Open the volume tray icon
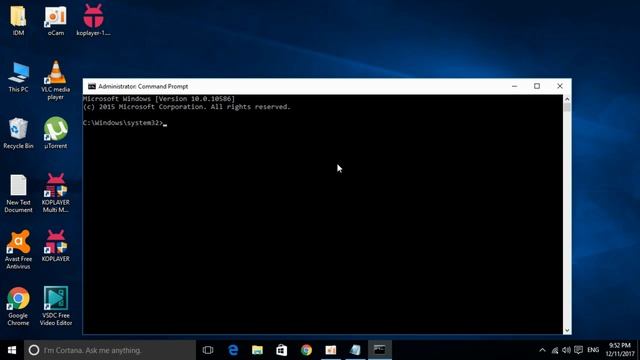Screen dimensions: 640x360 coord(566,350)
